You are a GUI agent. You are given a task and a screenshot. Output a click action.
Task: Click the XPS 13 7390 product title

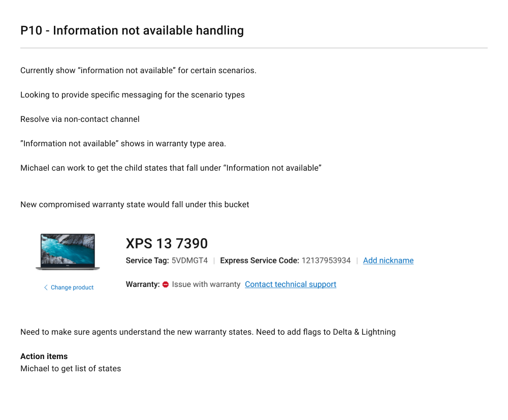(x=167, y=243)
